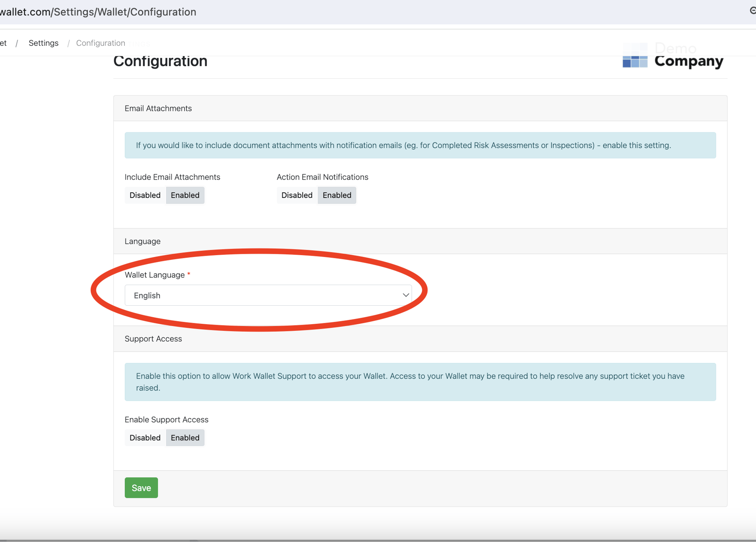This screenshot has width=756, height=542.
Task: Click the Demo Company logo
Action: coord(673,55)
